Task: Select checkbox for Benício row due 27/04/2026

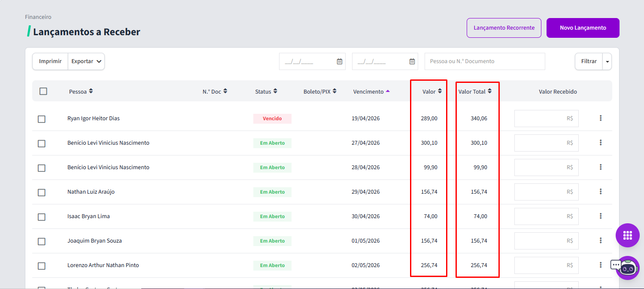Action: tap(42, 143)
